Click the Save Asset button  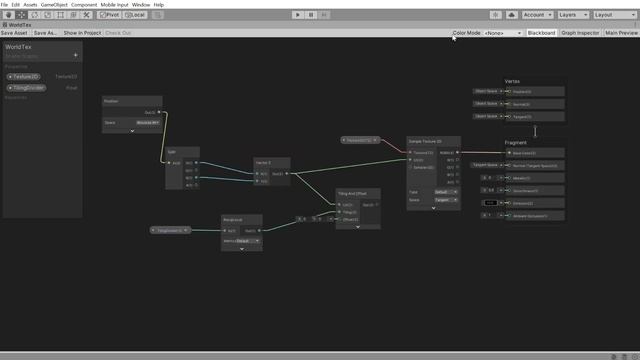[14, 33]
